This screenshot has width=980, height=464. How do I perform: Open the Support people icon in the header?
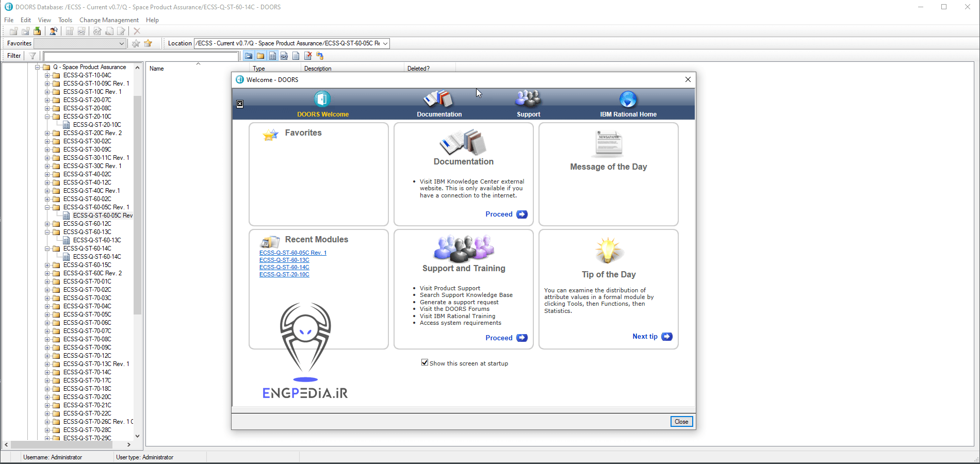pyautogui.click(x=528, y=98)
